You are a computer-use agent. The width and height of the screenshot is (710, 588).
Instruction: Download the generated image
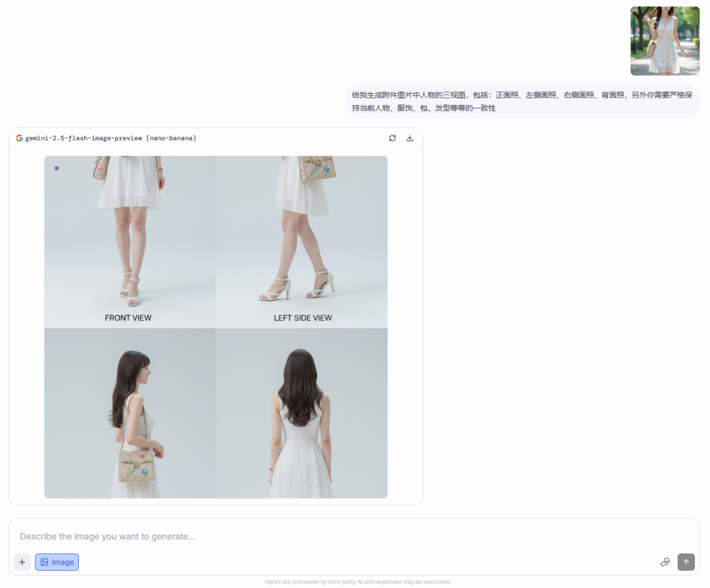410,138
